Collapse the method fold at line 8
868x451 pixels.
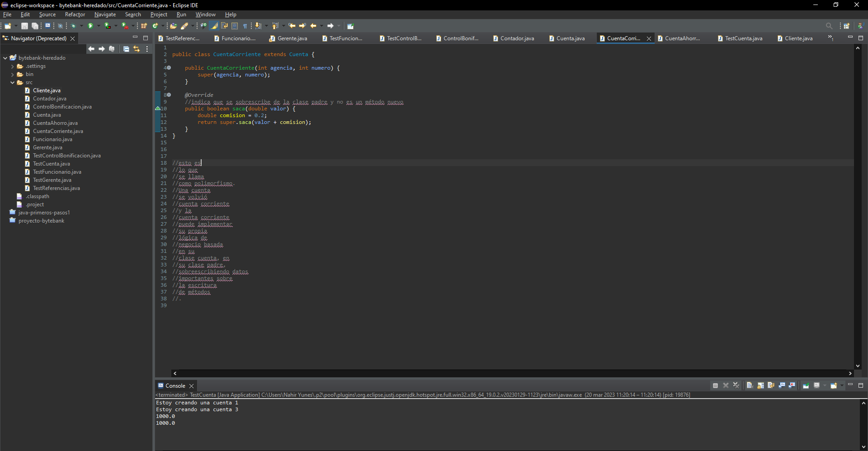169,95
